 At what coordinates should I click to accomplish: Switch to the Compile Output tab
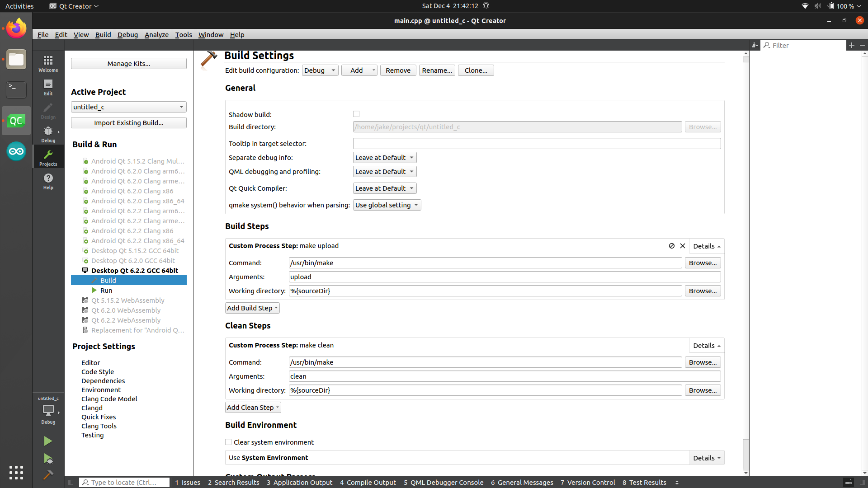(368, 482)
